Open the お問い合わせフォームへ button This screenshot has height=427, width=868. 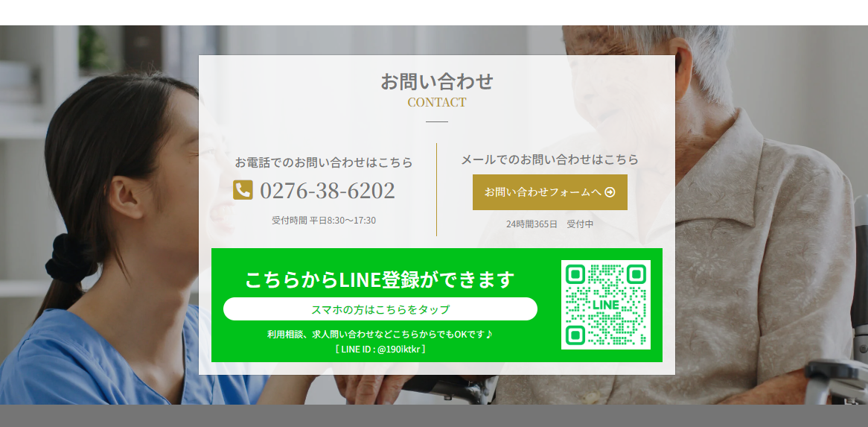(549, 192)
